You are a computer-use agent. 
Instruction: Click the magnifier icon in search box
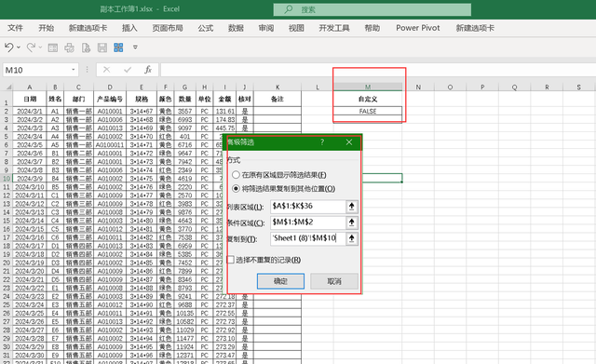point(289,9)
